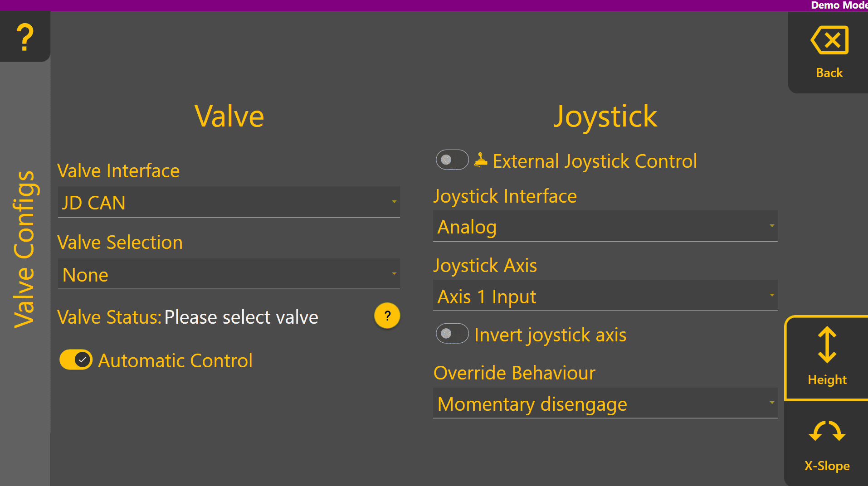
Task: Click the valve status help icon
Action: (x=387, y=316)
